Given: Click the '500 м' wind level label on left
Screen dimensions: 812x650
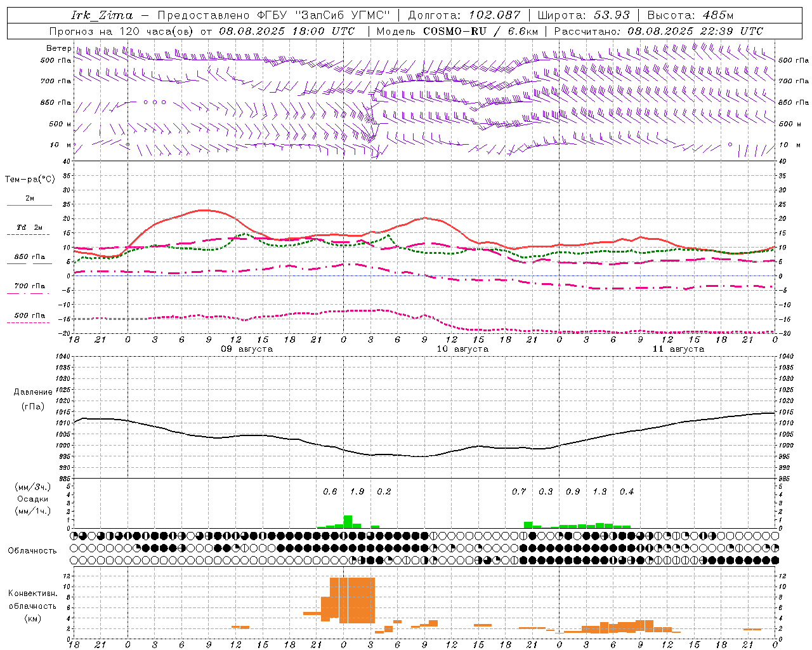Looking at the screenshot, I should 60,124.
